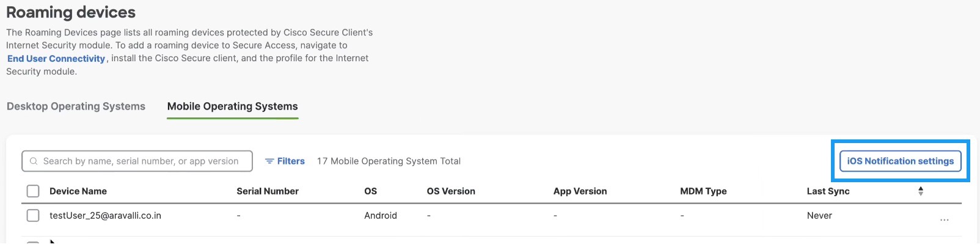
Task: Select the testUser_25@aravalli.co.in checkbox
Action: (33, 216)
